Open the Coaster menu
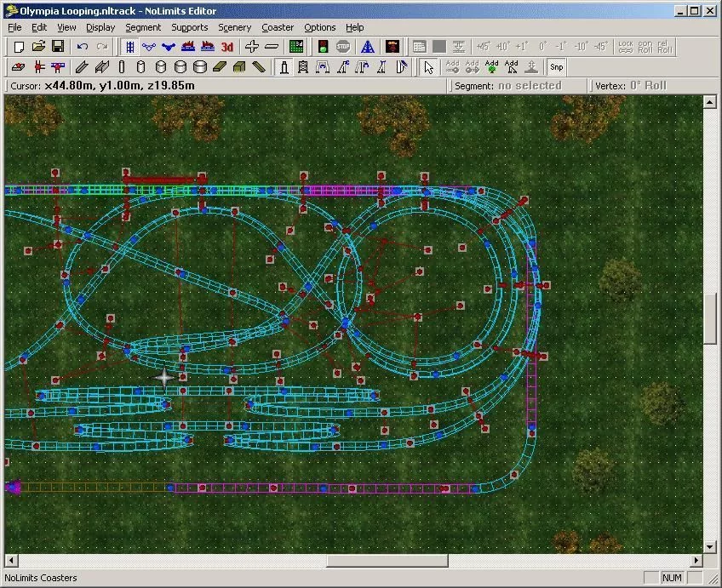The image size is (722, 588). 278,27
